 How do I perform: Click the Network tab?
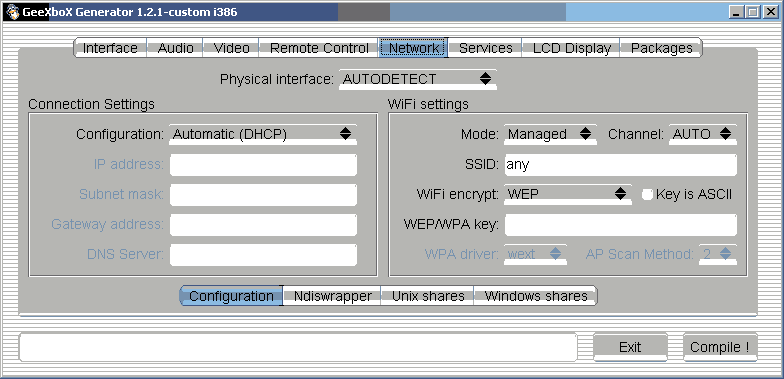click(414, 48)
